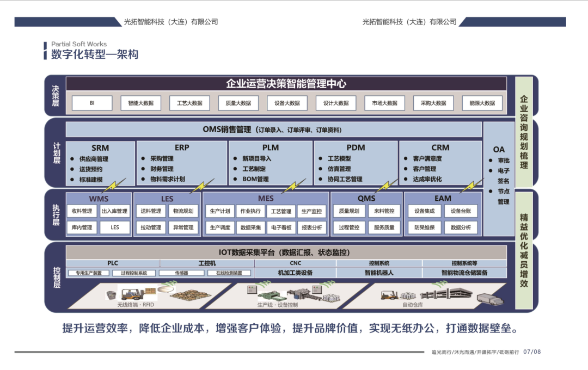Select the 作业执行 box in MES
588x370 pixels.
pos(250,211)
